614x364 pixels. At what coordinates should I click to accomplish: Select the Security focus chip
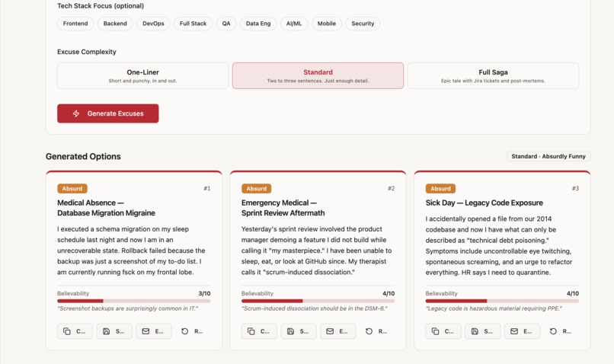pyautogui.click(x=363, y=24)
